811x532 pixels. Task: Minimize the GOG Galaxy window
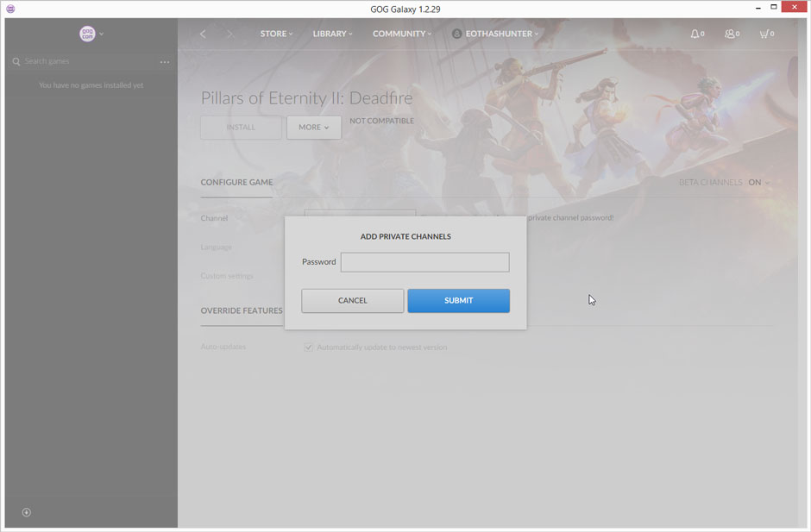pos(758,7)
